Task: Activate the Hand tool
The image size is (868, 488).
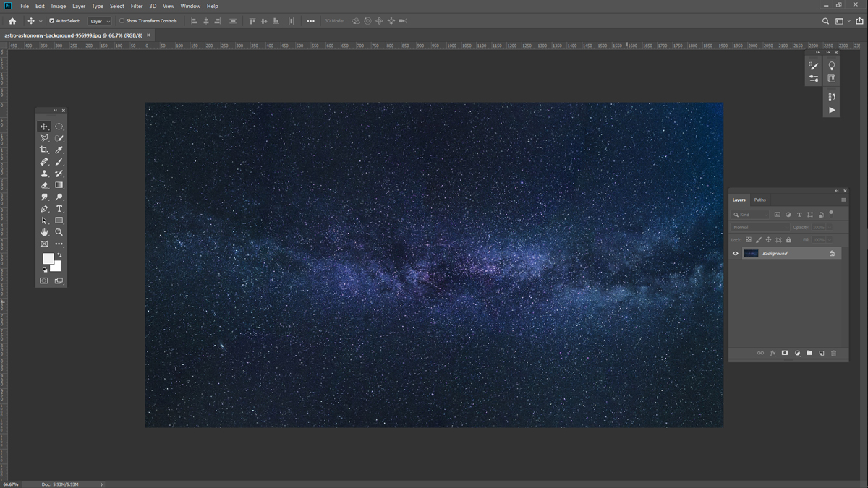Action: (44, 232)
